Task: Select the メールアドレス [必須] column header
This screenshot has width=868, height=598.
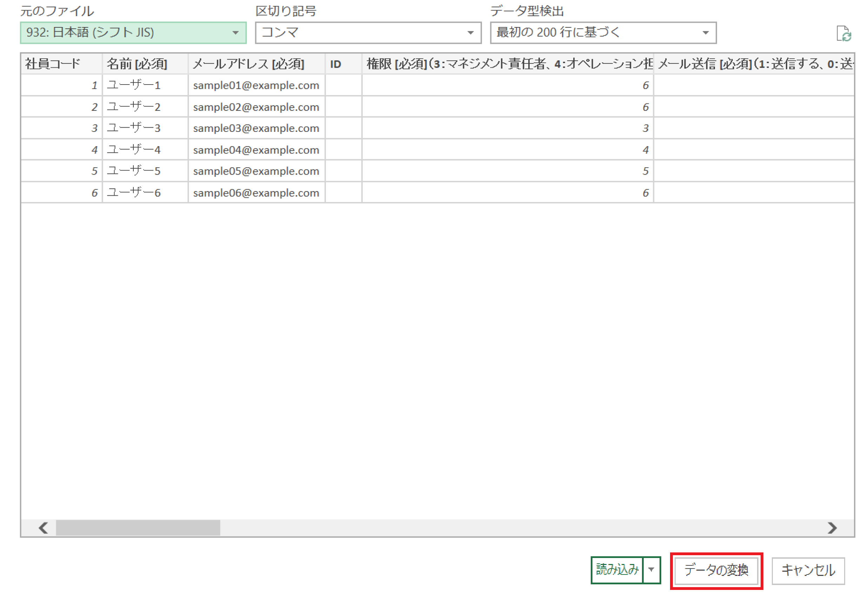Action: pos(247,64)
